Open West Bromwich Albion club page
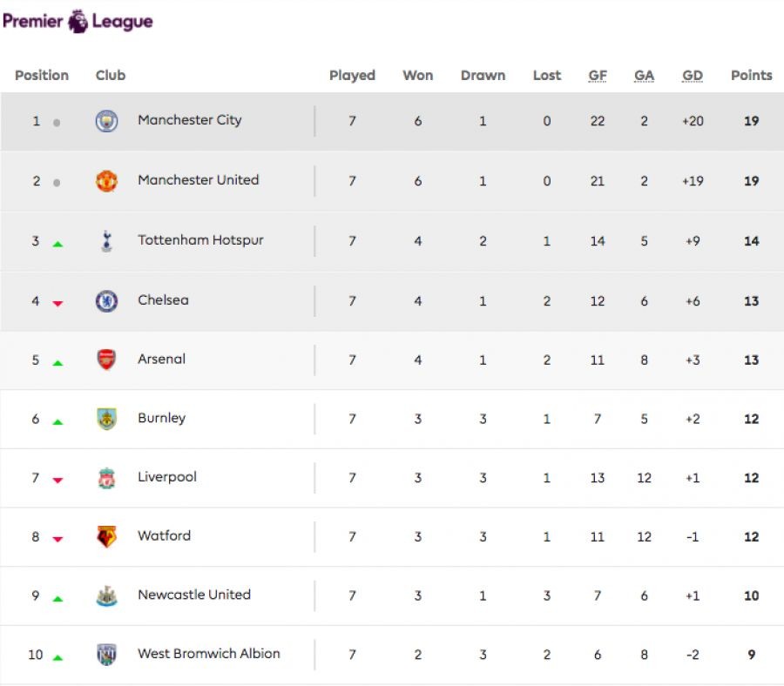The width and height of the screenshot is (784, 686). (208, 654)
